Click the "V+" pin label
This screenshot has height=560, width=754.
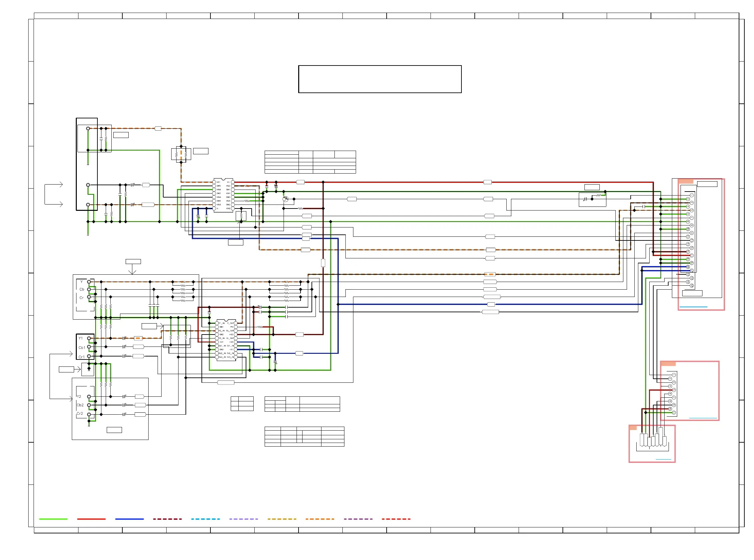[228, 182]
